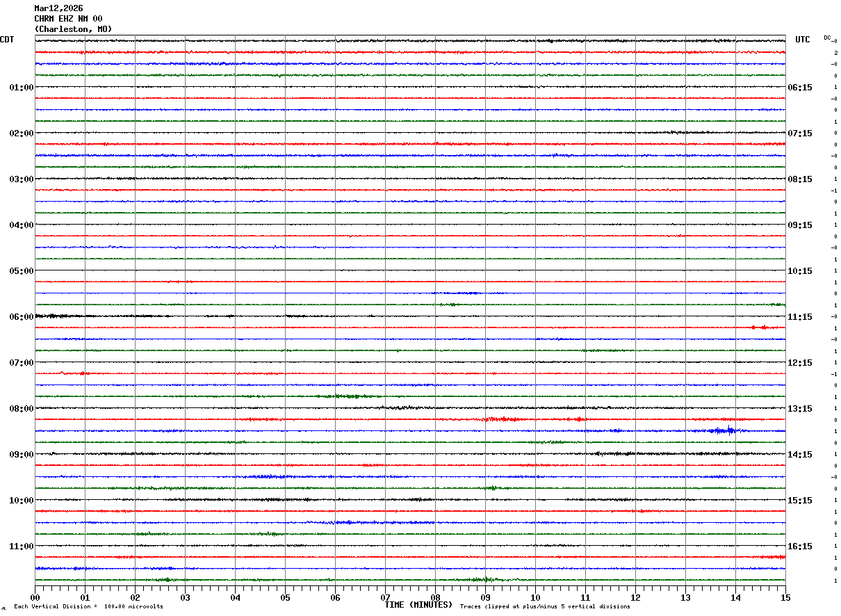Click minute 09 on the bottom axis

[485, 597]
